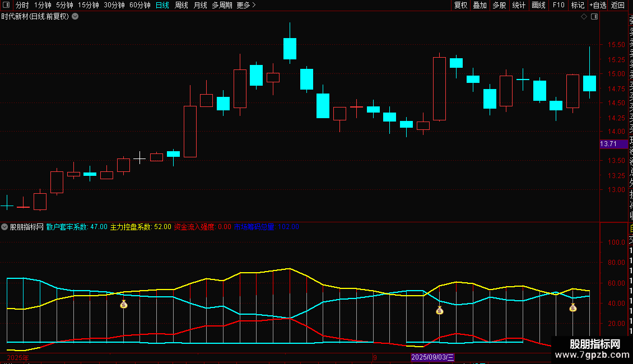Open the F10 company info

(558, 5)
